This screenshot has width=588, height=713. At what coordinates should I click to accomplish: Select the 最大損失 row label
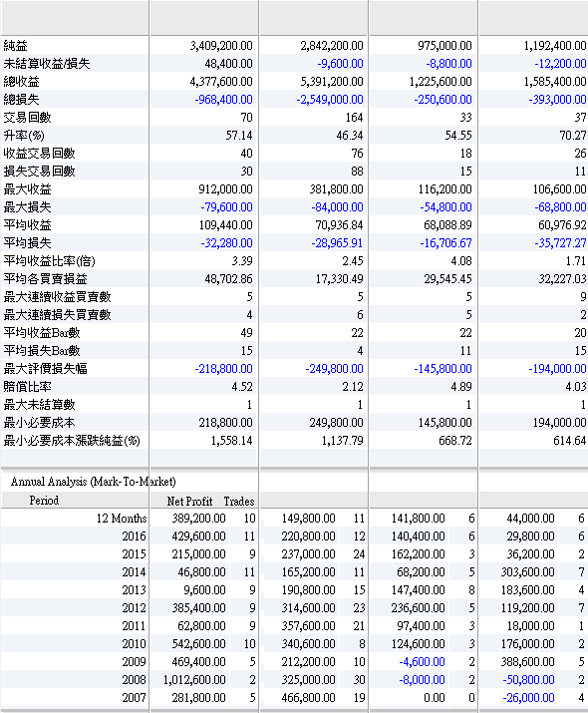27,207
